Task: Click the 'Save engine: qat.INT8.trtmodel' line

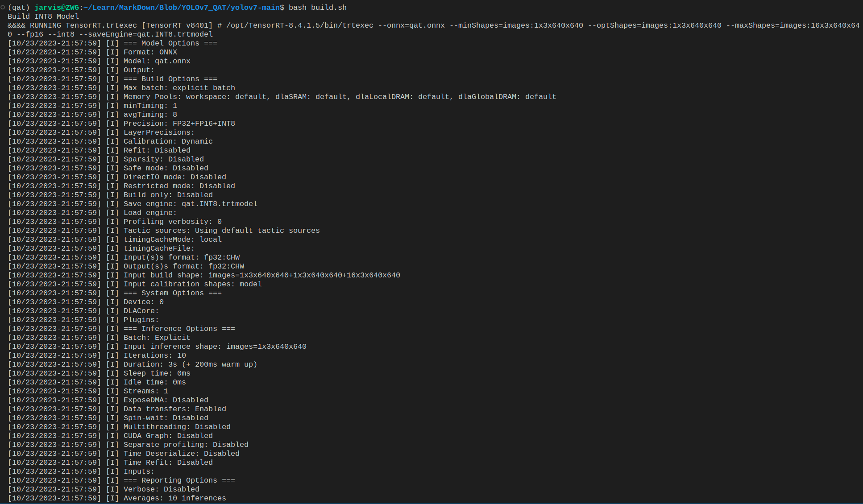Action: pyautogui.click(x=190, y=204)
